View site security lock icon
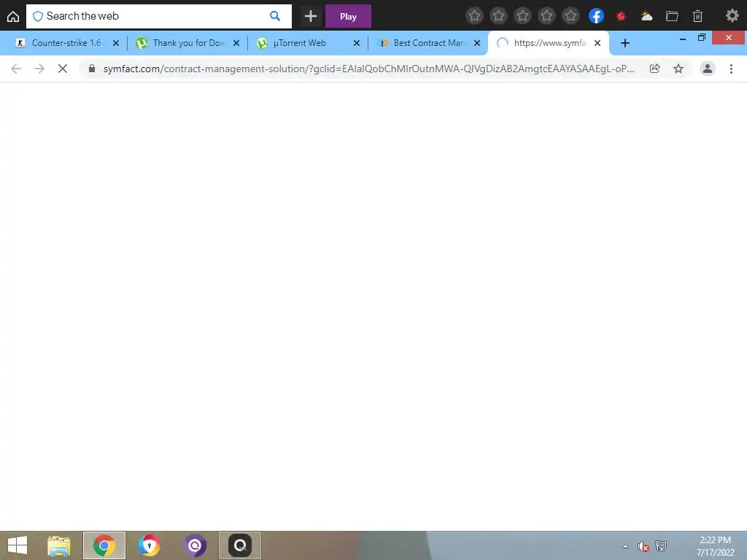The width and height of the screenshot is (747, 560). (92, 69)
